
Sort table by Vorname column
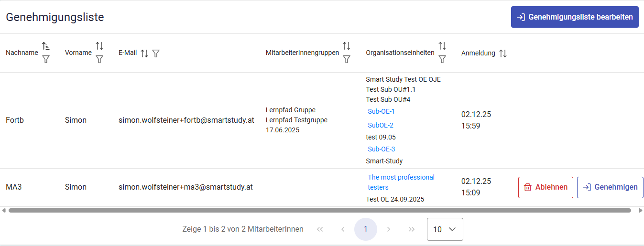(x=99, y=46)
